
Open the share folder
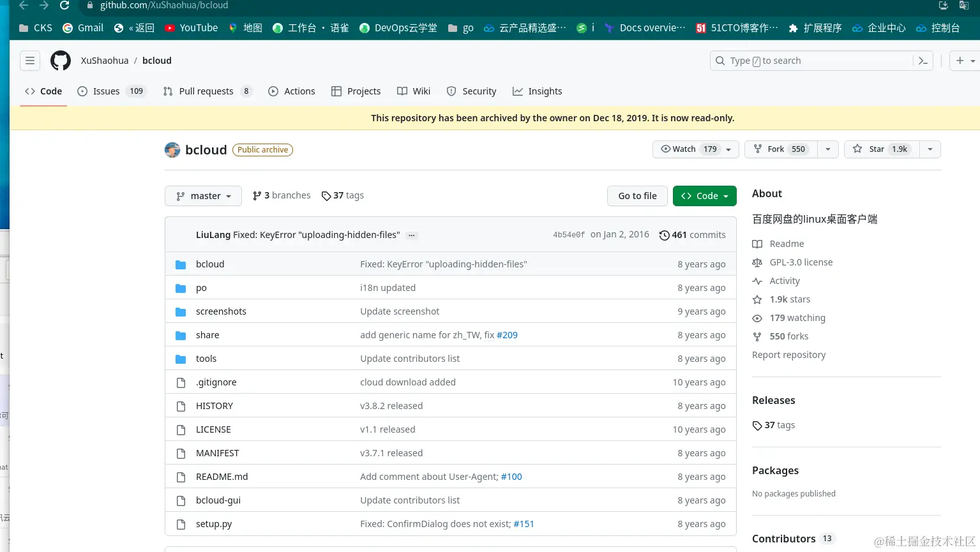(207, 335)
